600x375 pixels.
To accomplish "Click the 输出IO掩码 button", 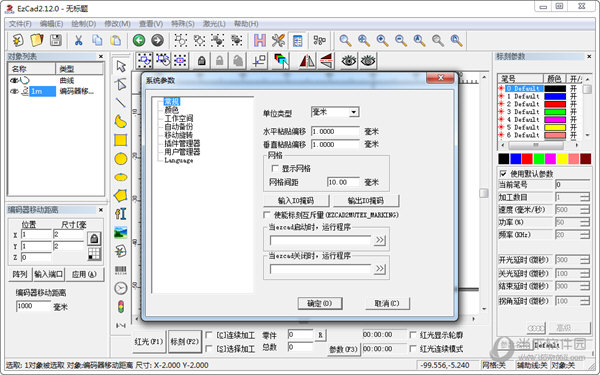I will pyautogui.click(x=366, y=201).
